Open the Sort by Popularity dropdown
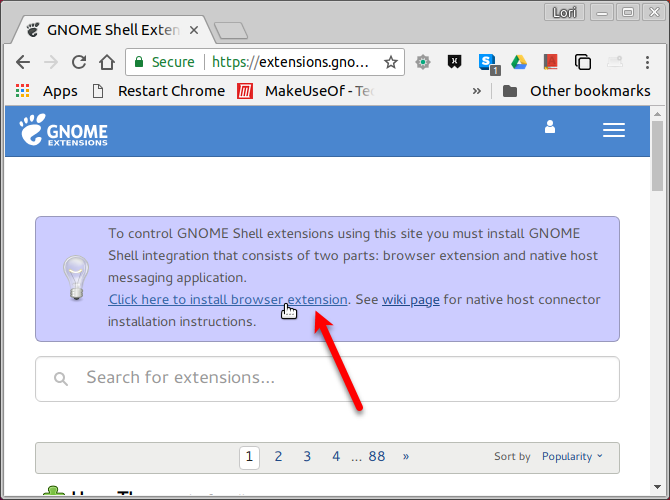Viewport: 670px width, 500px height. tap(572, 456)
